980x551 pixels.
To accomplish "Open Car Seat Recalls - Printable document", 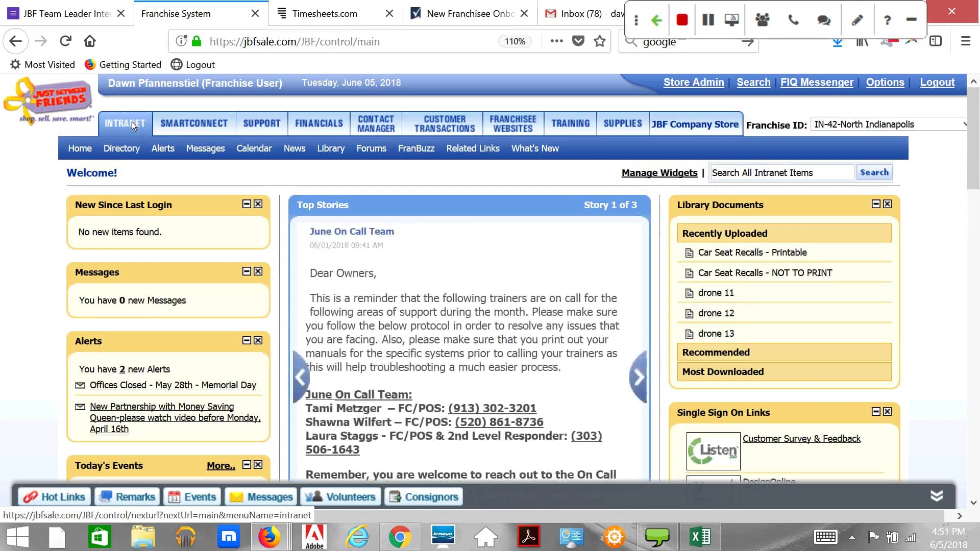I will [752, 253].
